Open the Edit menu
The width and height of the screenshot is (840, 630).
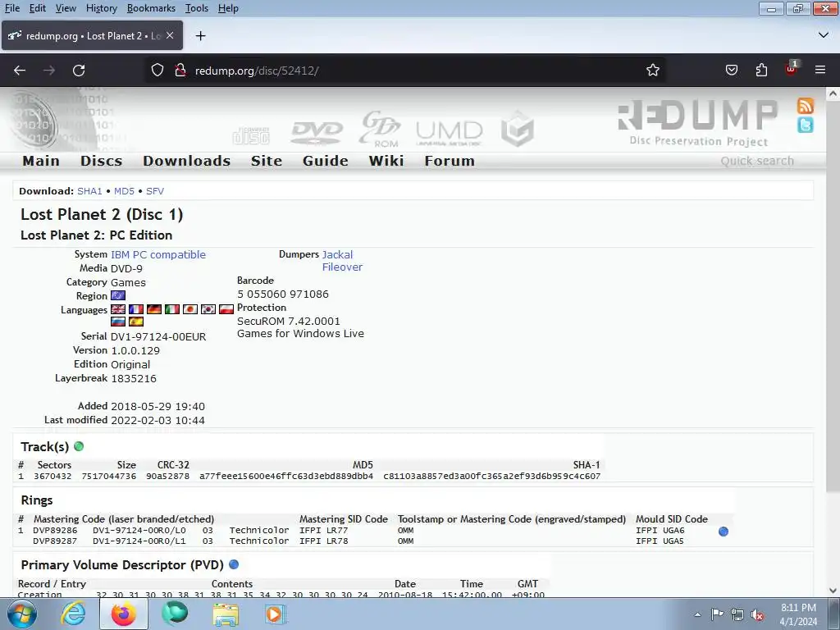coord(38,8)
